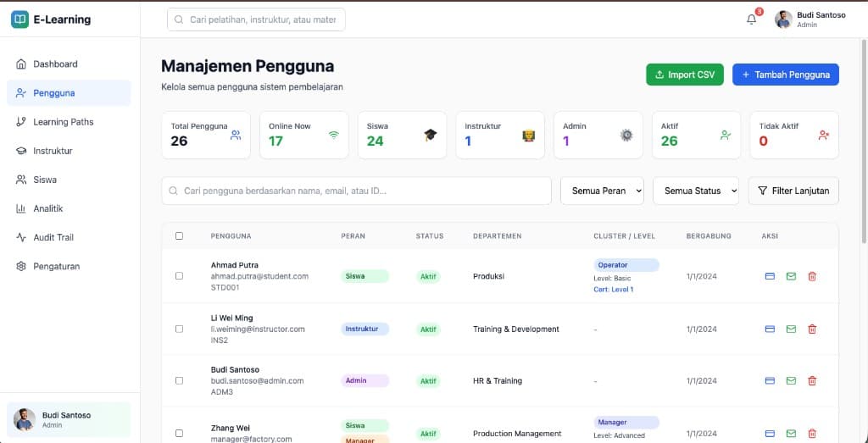Click the notification bell icon

pyautogui.click(x=751, y=19)
